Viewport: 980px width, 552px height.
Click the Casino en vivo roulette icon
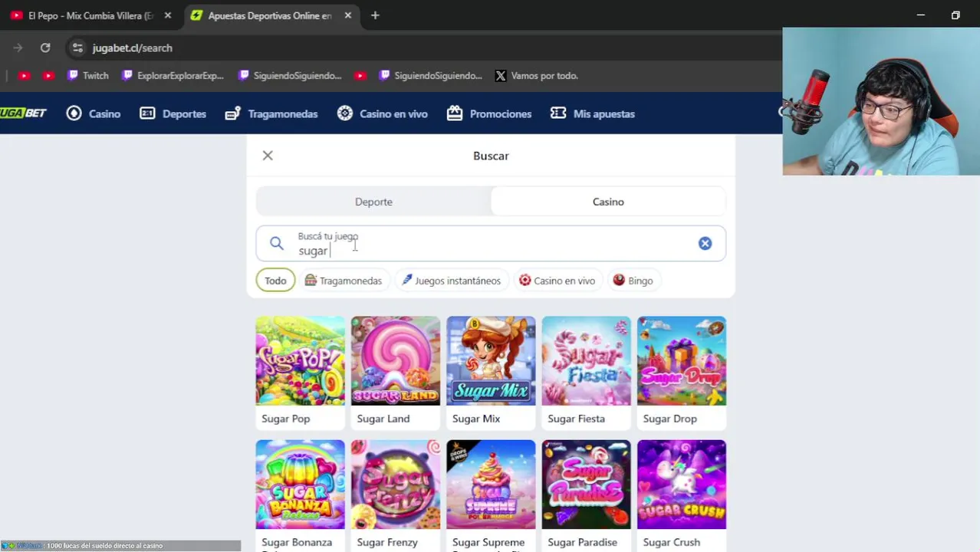(x=345, y=113)
